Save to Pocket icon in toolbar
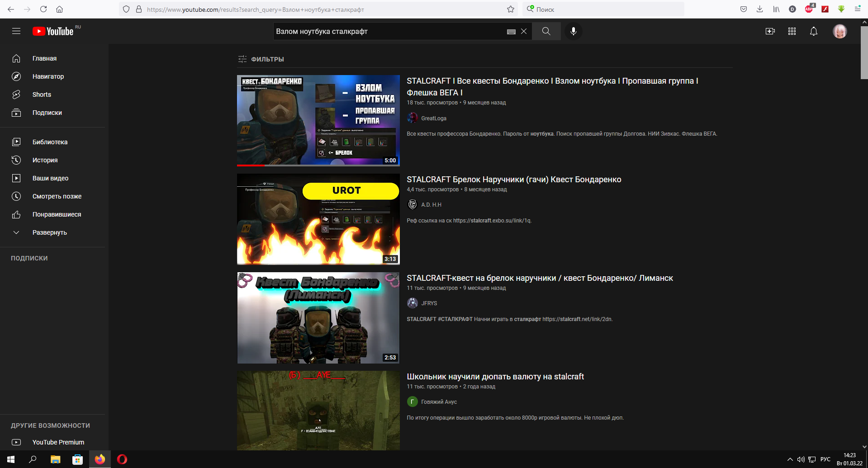Viewport: 868px width, 468px height. pos(744,9)
